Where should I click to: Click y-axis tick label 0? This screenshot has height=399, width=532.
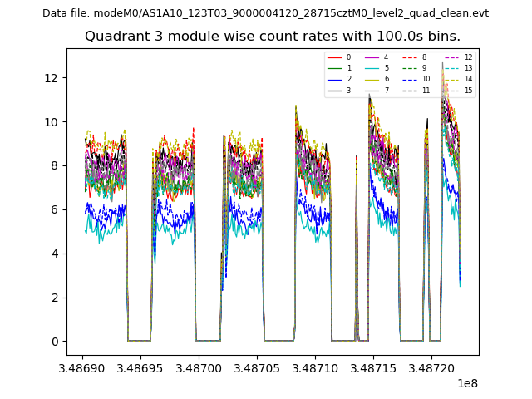(x=55, y=342)
